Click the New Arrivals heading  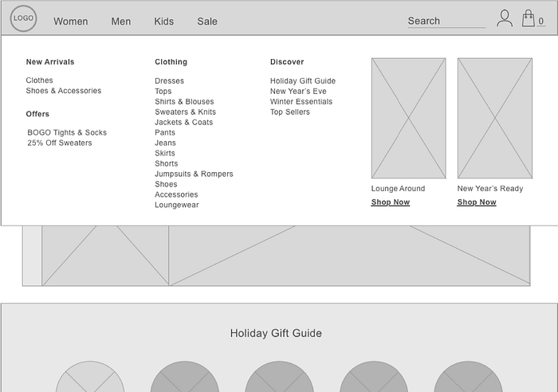50,62
